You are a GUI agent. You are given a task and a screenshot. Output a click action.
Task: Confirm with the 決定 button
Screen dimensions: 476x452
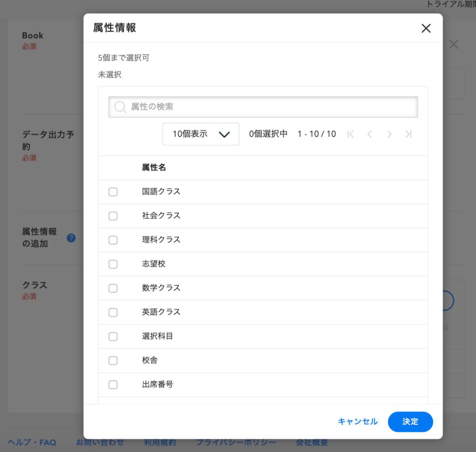point(410,421)
